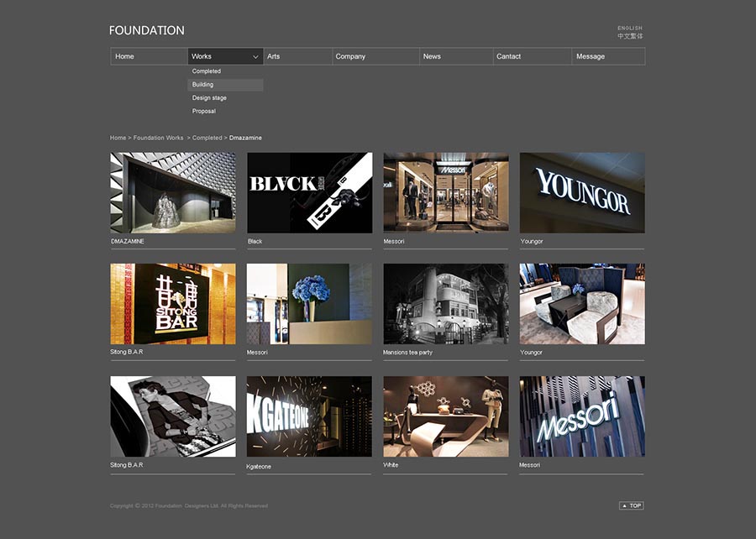The height and width of the screenshot is (539, 756).
Task: Click Dmazamine in the breadcrumb
Action: click(245, 138)
